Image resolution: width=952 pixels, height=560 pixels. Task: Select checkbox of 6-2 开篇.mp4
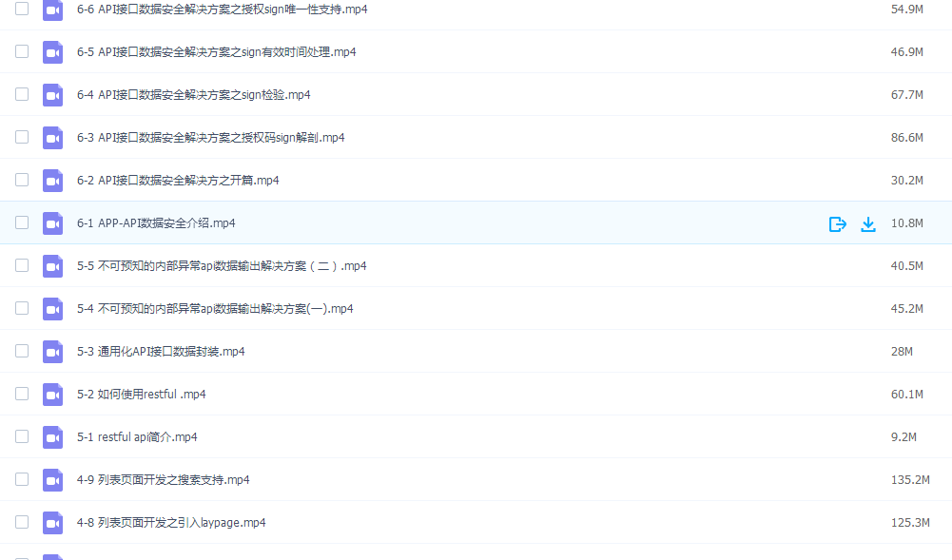click(x=22, y=180)
